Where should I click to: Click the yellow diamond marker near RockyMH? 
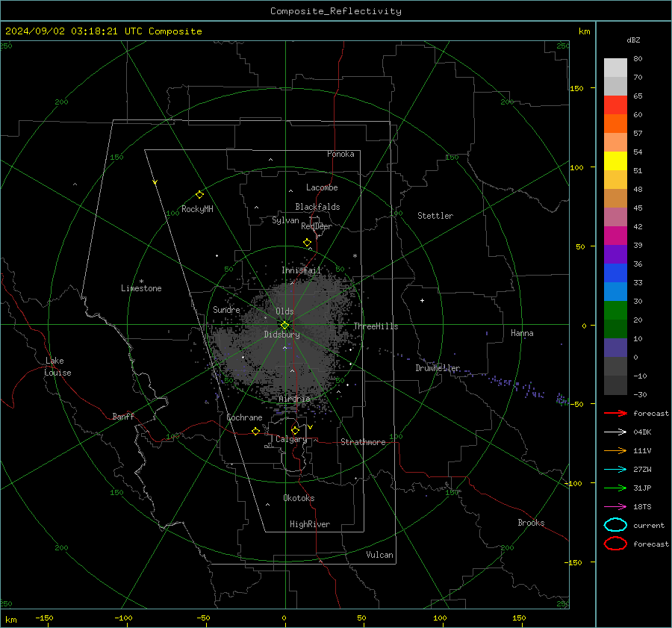click(199, 195)
